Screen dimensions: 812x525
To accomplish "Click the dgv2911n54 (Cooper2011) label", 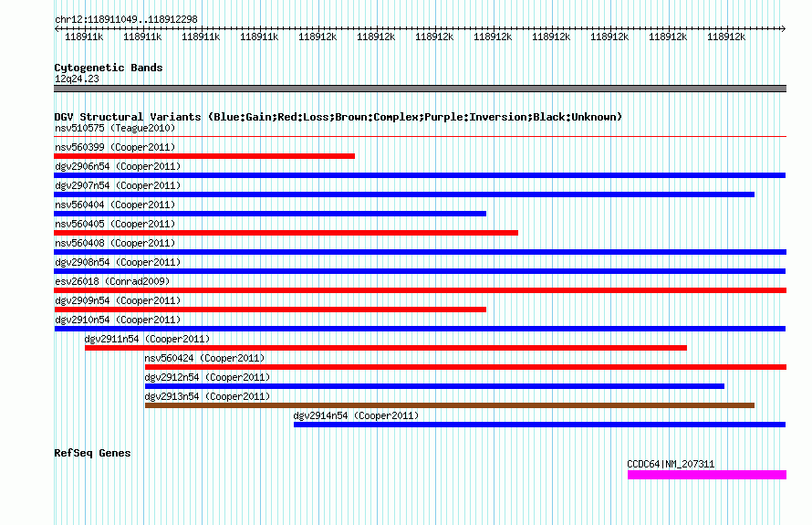I will point(147,339).
